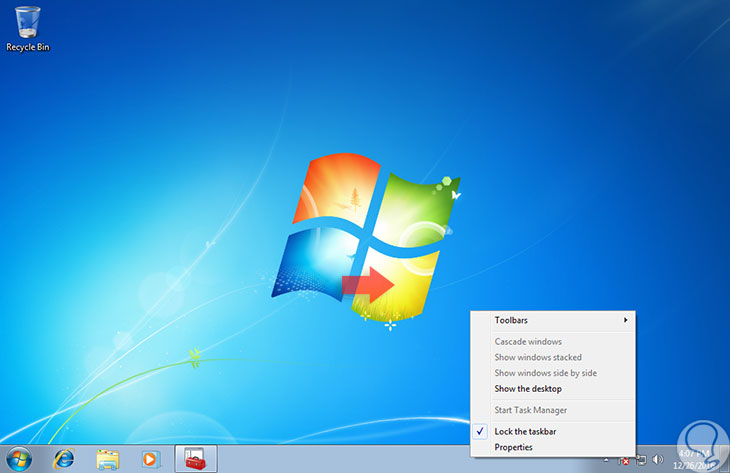Select the red toolbox taskbar button

(x=196, y=459)
